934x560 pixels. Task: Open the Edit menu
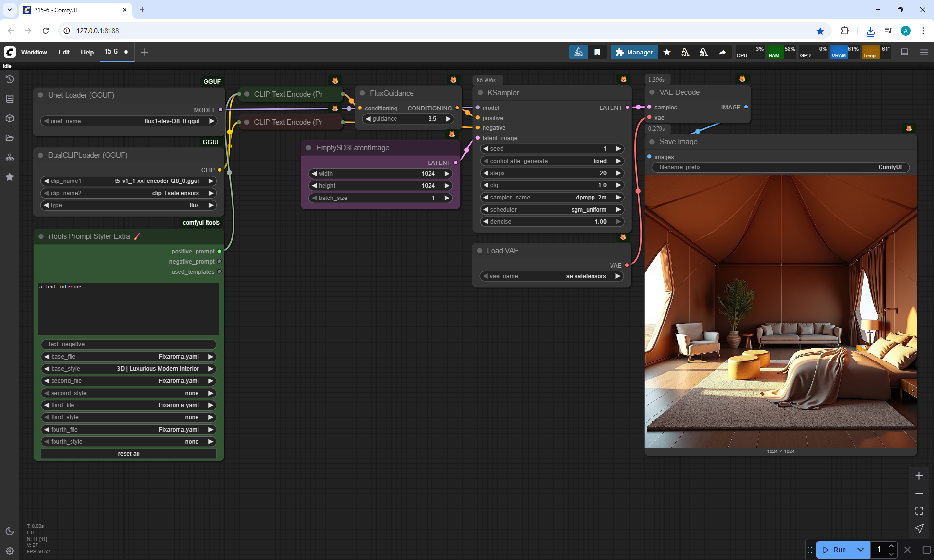point(64,52)
